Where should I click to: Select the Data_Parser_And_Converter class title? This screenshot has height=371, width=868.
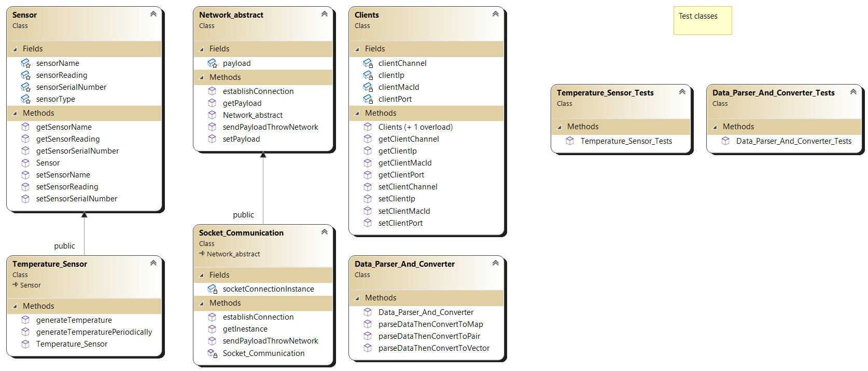click(404, 264)
